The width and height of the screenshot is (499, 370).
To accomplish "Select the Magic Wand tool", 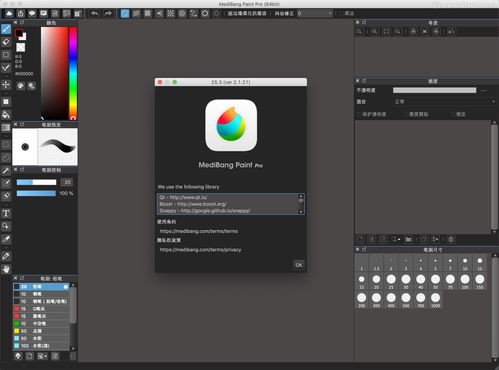I will pos(6,170).
